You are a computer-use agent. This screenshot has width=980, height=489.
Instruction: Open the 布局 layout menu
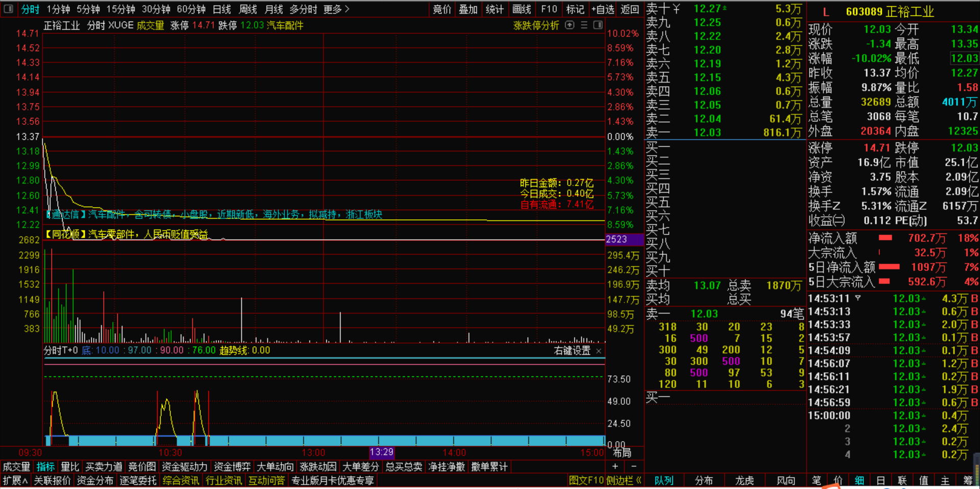pos(622,453)
